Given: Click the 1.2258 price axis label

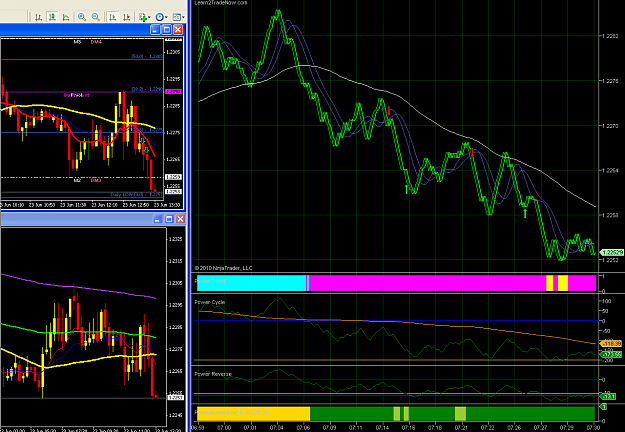Looking at the screenshot, I should (610, 215).
